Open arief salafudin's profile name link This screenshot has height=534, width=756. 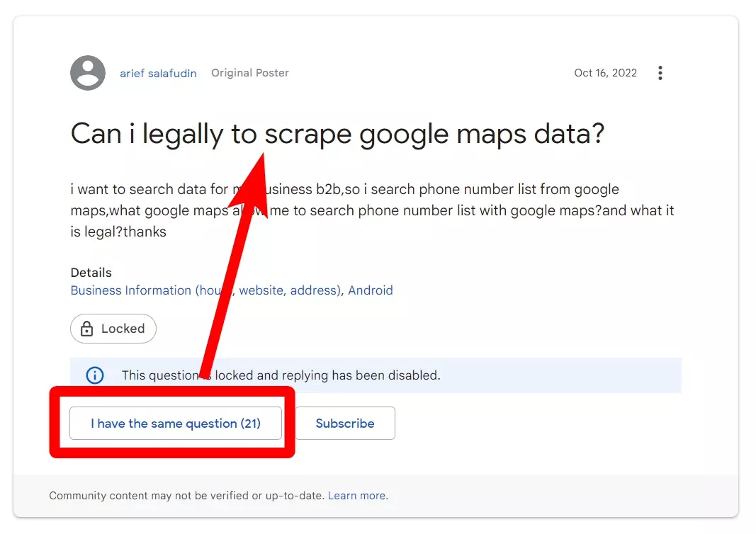click(158, 72)
